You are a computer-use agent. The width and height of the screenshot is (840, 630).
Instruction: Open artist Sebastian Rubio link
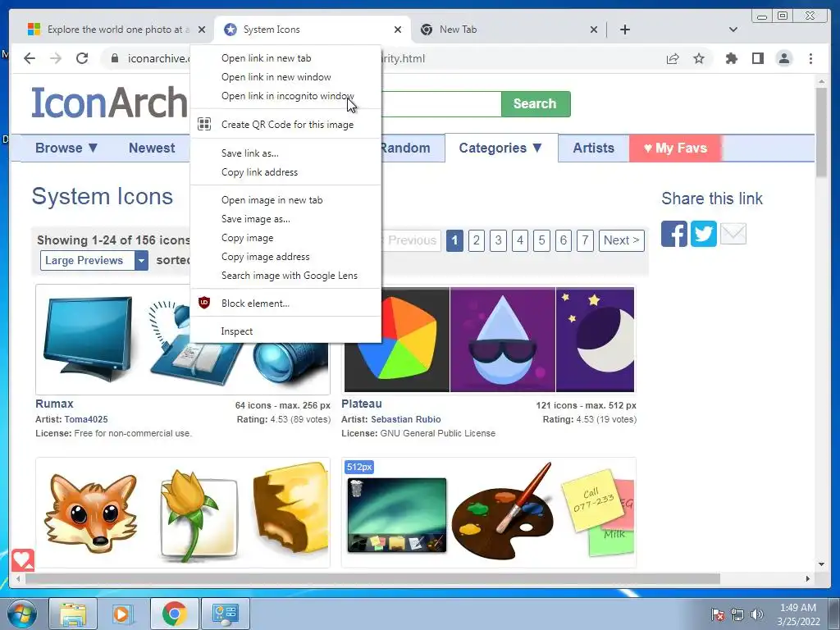405,419
